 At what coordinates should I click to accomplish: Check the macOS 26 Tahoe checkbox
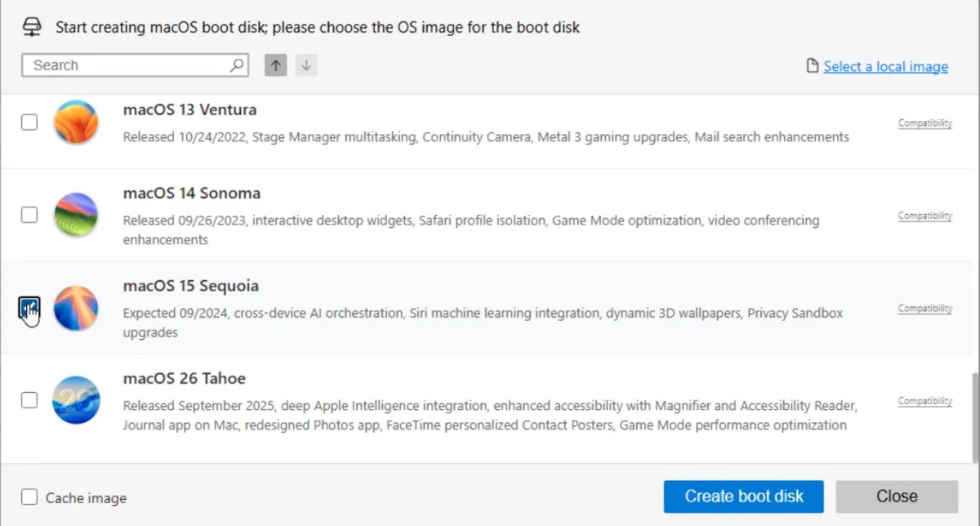pyautogui.click(x=29, y=400)
